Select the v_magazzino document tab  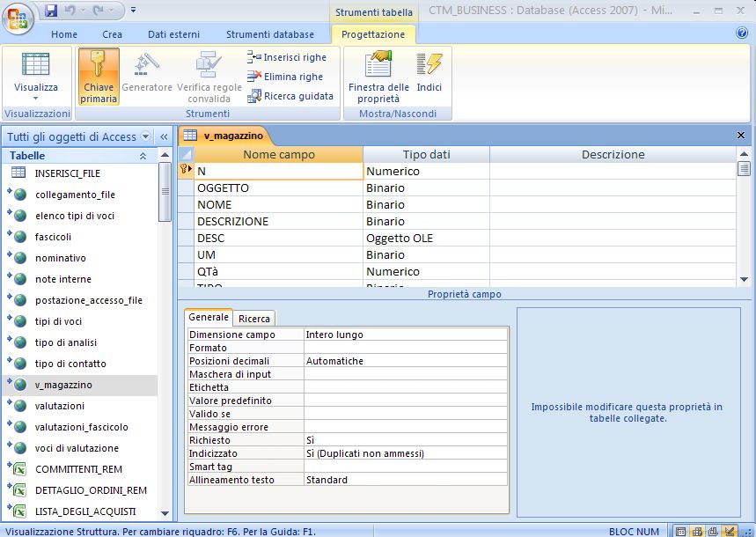click(x=224, y=136)
